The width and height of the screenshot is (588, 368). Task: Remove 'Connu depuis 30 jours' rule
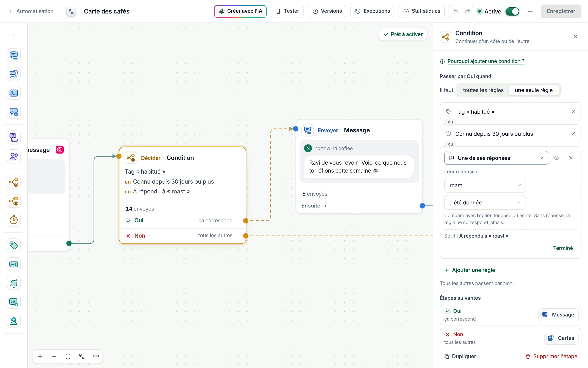pyautogui.click(x=573, y=134)
